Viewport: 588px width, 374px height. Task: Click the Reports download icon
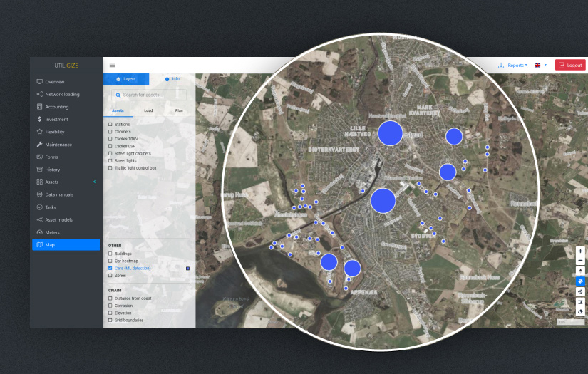[500, 66]
